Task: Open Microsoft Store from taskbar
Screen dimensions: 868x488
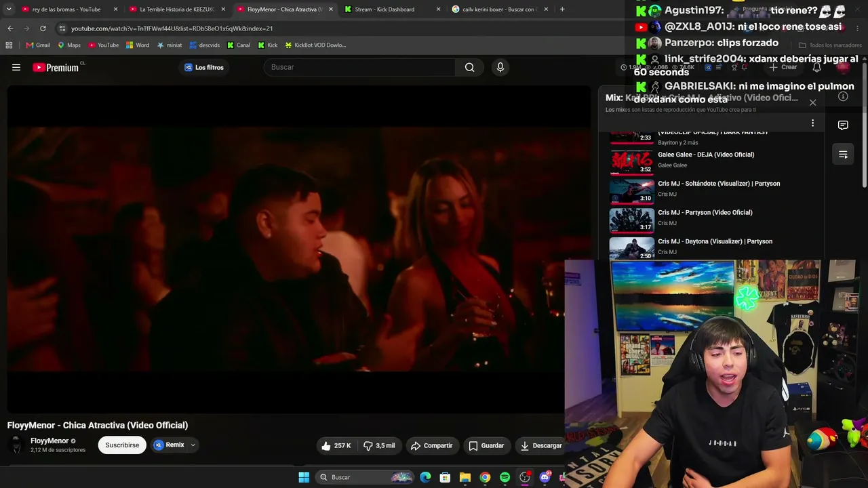Action: click(445, 477)
